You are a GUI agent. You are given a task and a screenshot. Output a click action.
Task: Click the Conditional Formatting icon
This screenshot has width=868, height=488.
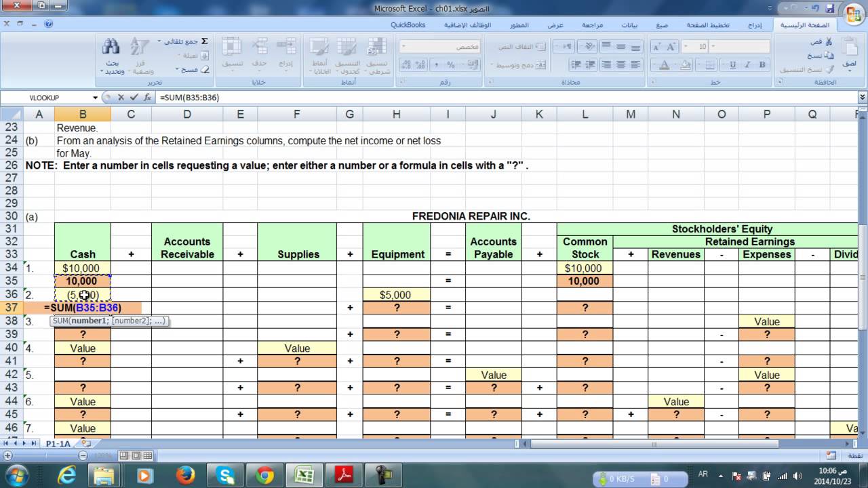(x=377, y=46)
